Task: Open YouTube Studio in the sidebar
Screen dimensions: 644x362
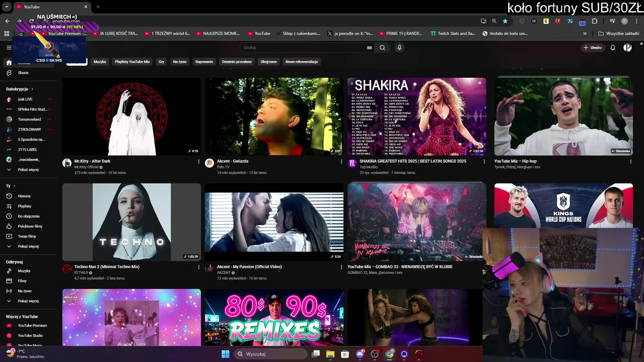Action: (30, 335)
